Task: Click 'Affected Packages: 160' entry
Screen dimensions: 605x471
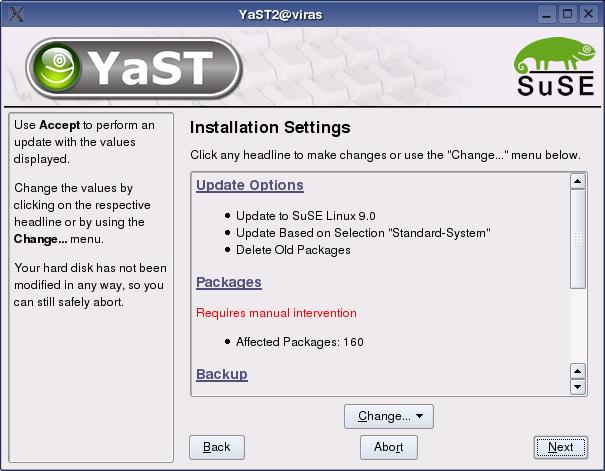Action: click(300, 342)
